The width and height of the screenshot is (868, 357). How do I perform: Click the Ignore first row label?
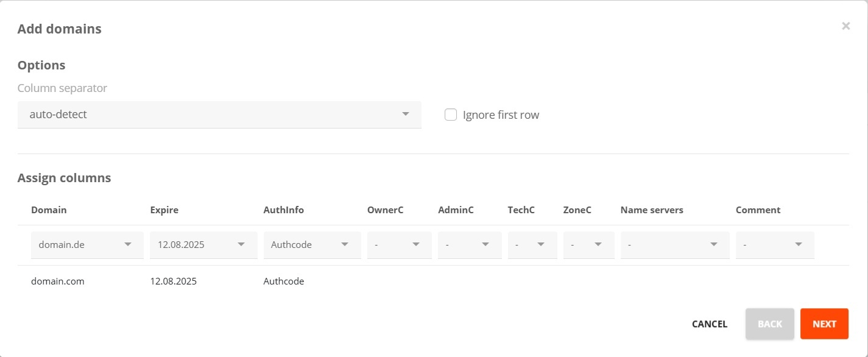[x=501, y=115]
